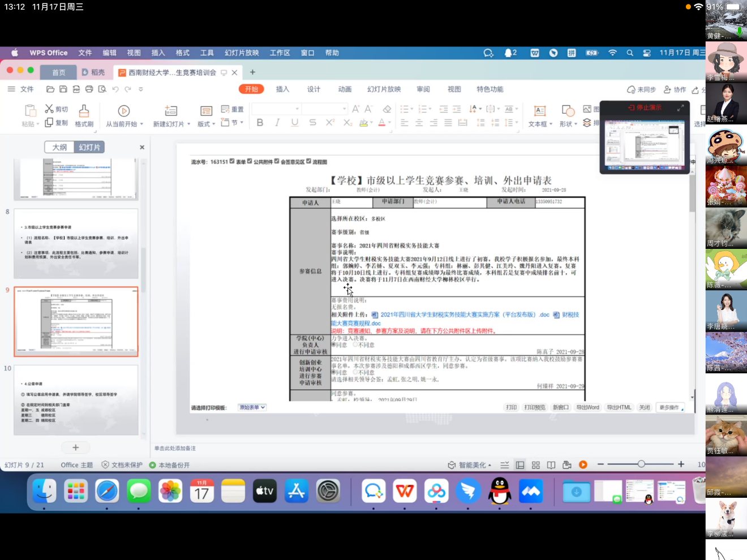747x560 pixels.
Task: Open the 插入 ribbon tab
Action: [x=282, y=89]
